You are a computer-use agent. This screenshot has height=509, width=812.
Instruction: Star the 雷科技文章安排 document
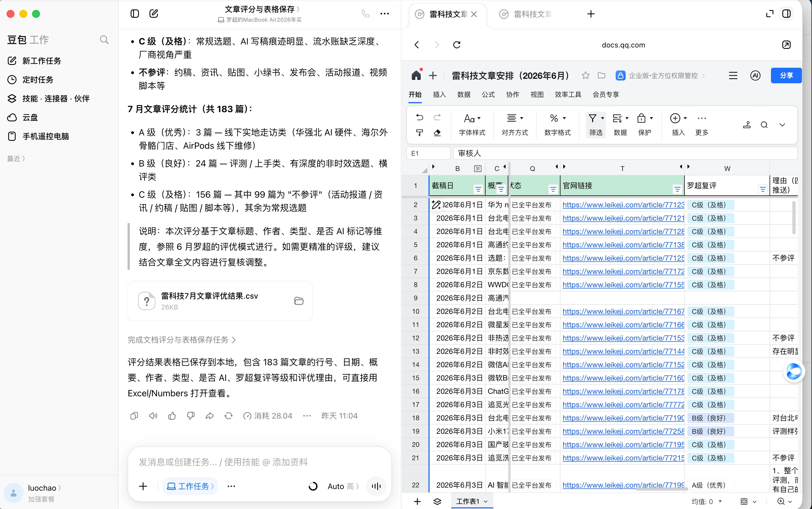[586, 75]
